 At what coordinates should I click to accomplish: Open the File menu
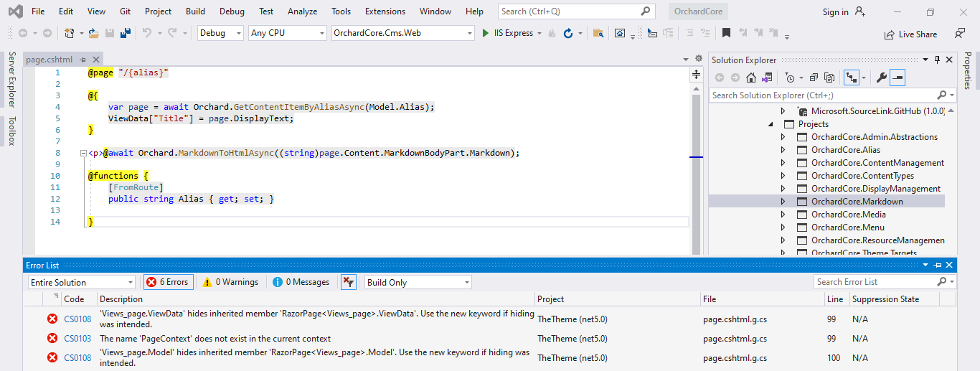tap(38, 11)
